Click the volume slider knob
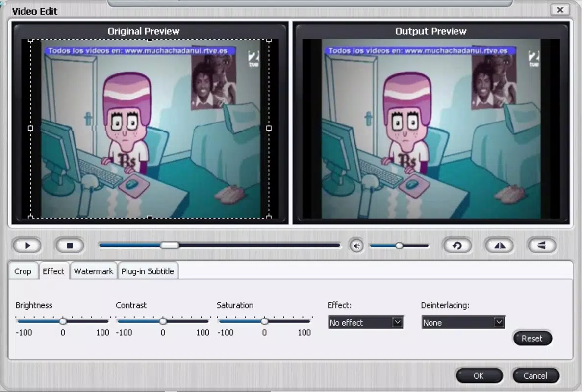 399,245
